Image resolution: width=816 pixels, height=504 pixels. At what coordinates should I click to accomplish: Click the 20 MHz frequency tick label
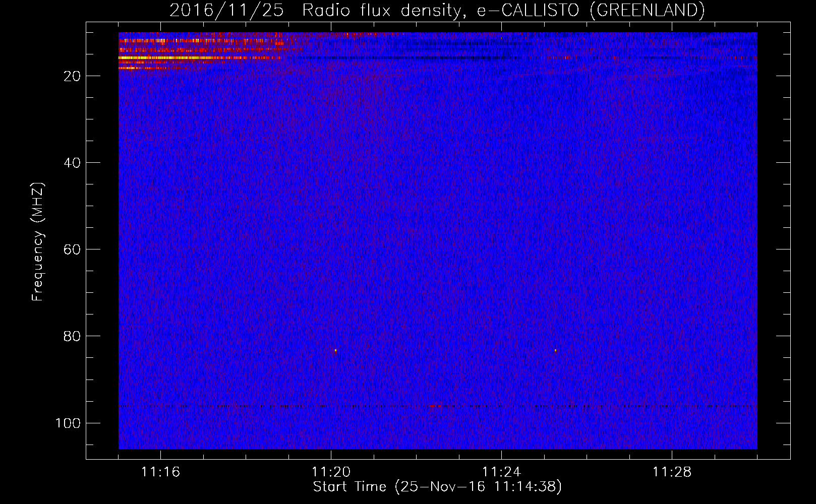(72, 76)
